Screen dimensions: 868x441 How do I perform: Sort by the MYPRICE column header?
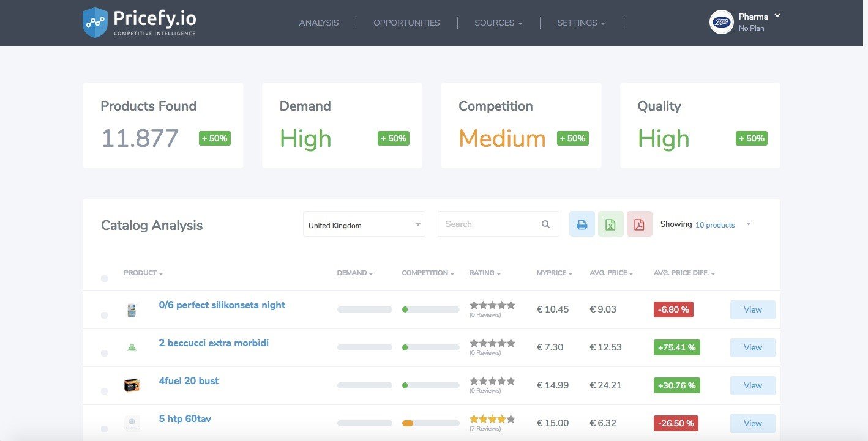555,273
